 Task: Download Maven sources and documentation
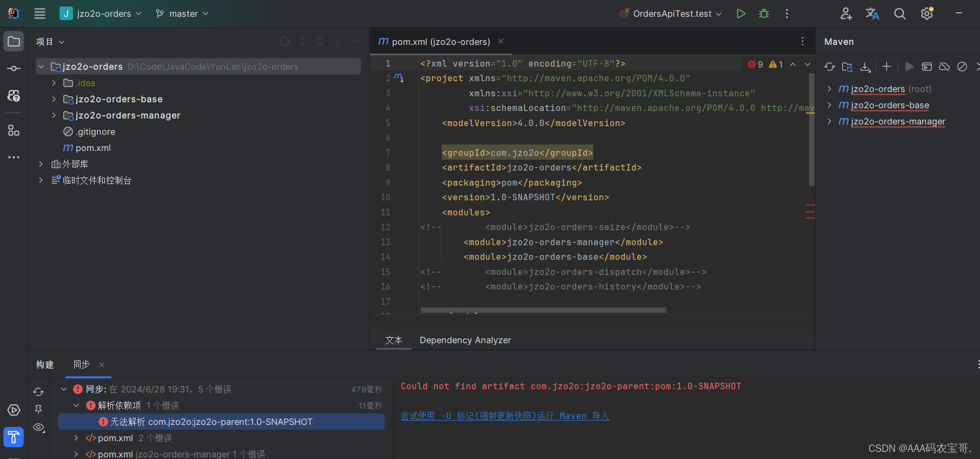pyautogui.click(x=865, y=67)
